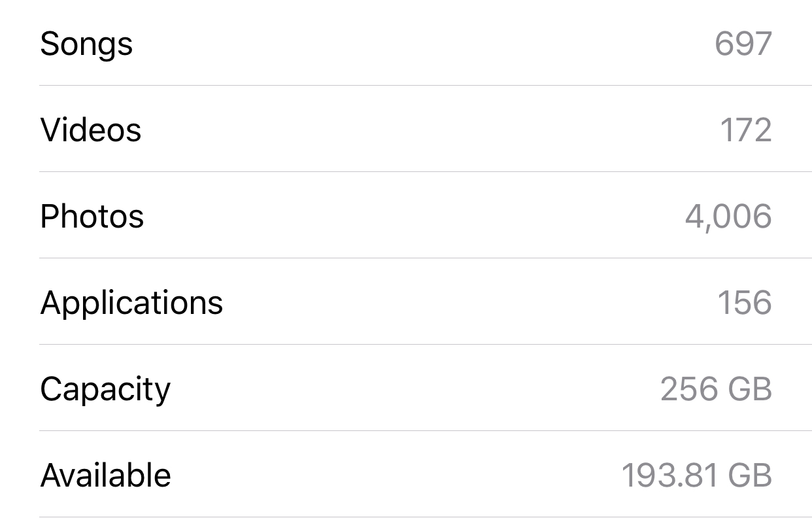812x518 pixels.
Task: Select the 4,006 photos count
Action: 728,217
